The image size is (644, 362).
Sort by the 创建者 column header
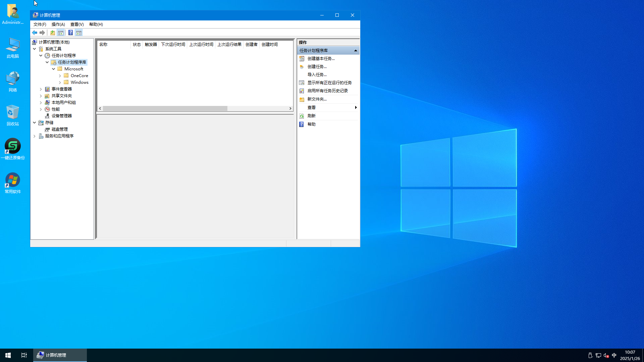tap(252, 45)
